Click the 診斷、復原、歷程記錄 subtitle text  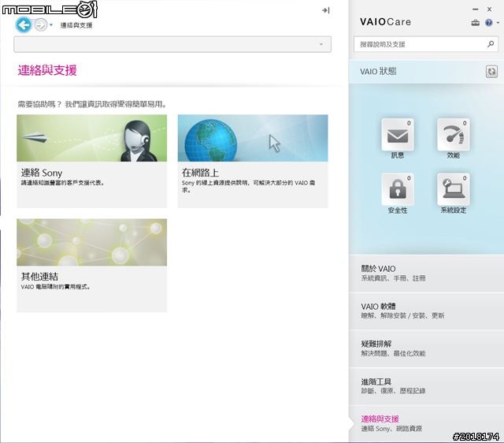393,391
